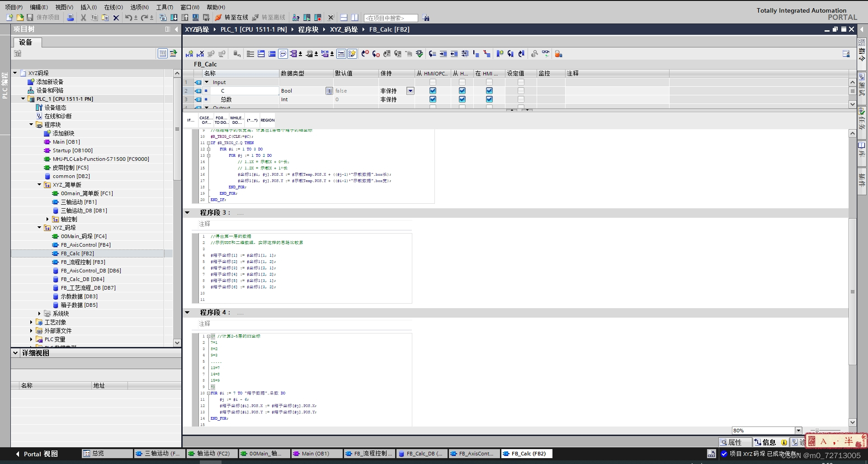Collapse 程序段 4 network
The image size is (868, 464).
(187, 312)
